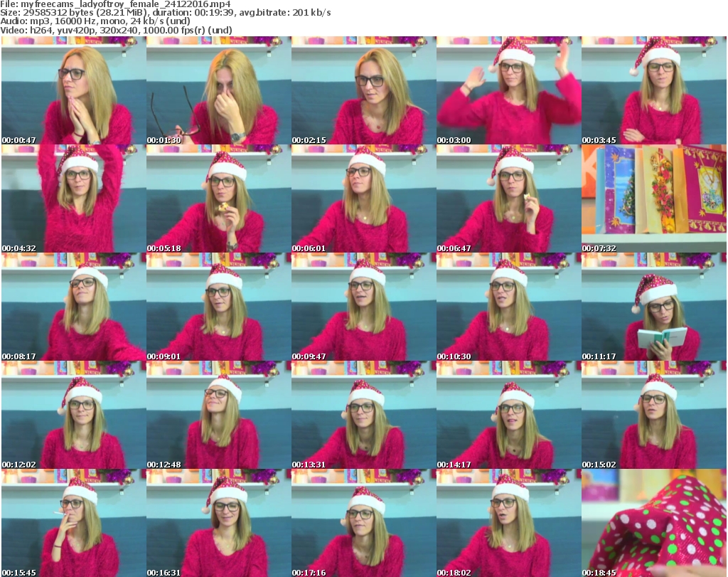The height and width of the screenshot is (577, 728).
Task: Select the frame timestamped 00:17:16
Action: [x=363, y=523]
